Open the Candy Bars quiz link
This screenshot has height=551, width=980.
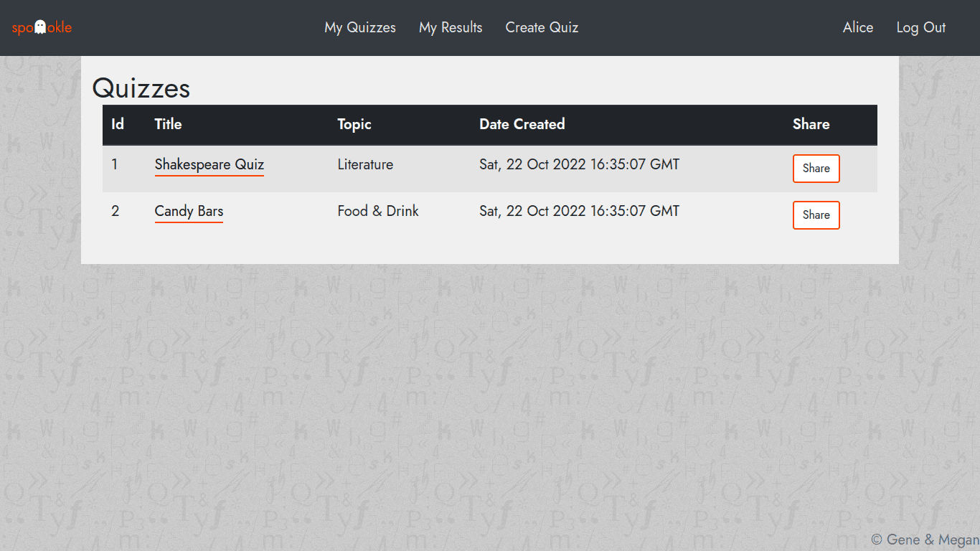coord(189,212)
